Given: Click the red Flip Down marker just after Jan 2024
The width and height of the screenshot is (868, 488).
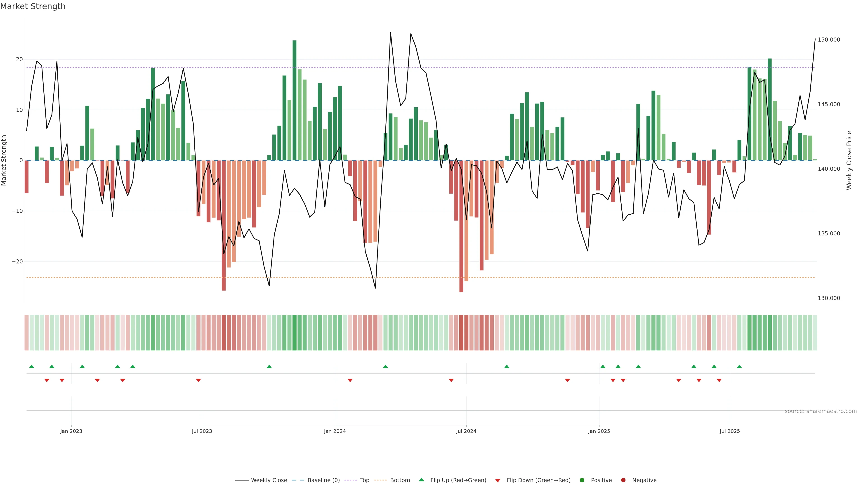Looking at the screenshot, I should 350,380.
